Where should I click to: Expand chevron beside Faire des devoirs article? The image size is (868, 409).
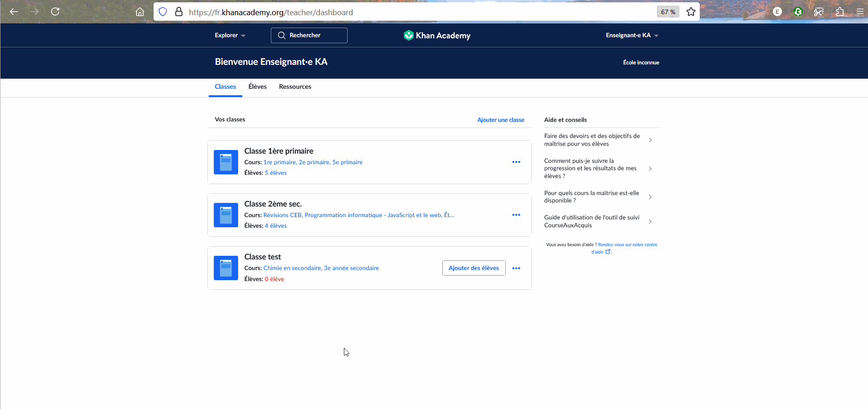pyautogui.click(x=650, y=140)
